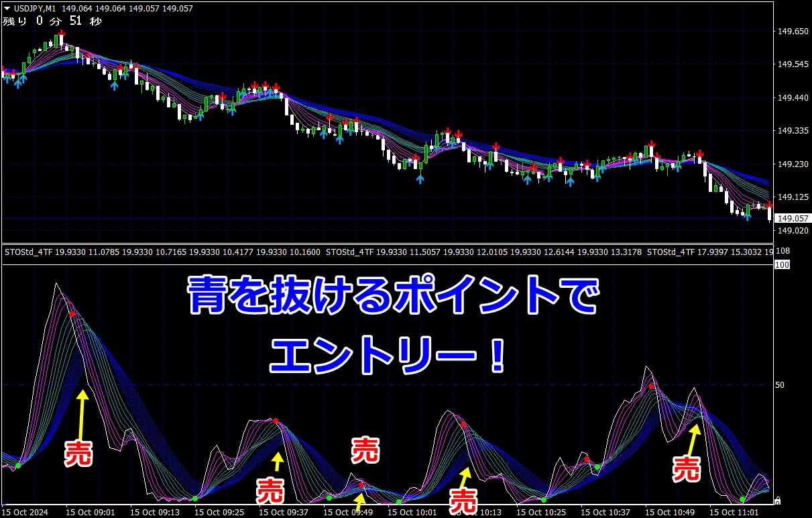Viewport: 812px width, 518px height.
Task: Click the highlighted current price 149.057 tag
Action: click(792, 218)
